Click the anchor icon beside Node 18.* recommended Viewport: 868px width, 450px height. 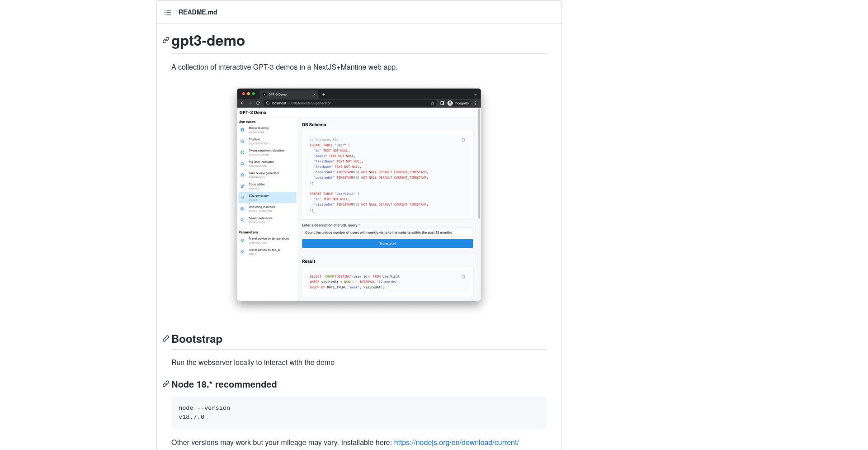166,384
